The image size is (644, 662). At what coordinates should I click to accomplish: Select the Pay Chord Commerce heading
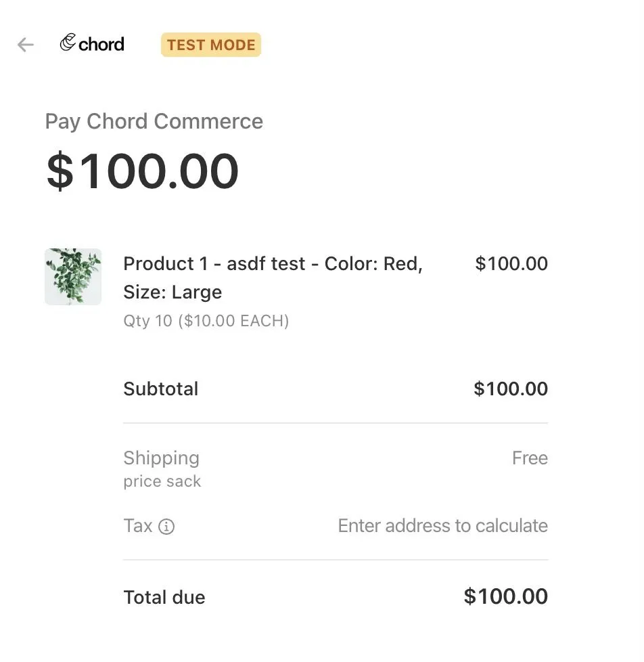coord(154,122)
